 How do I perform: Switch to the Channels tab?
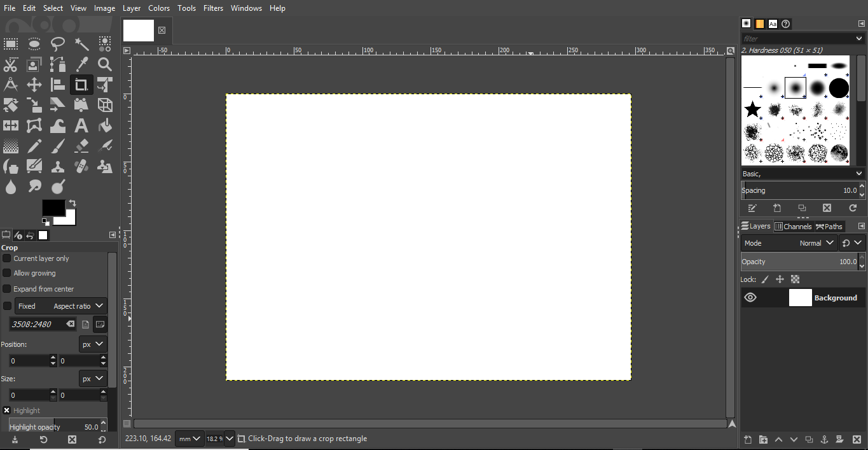point(793,227)
